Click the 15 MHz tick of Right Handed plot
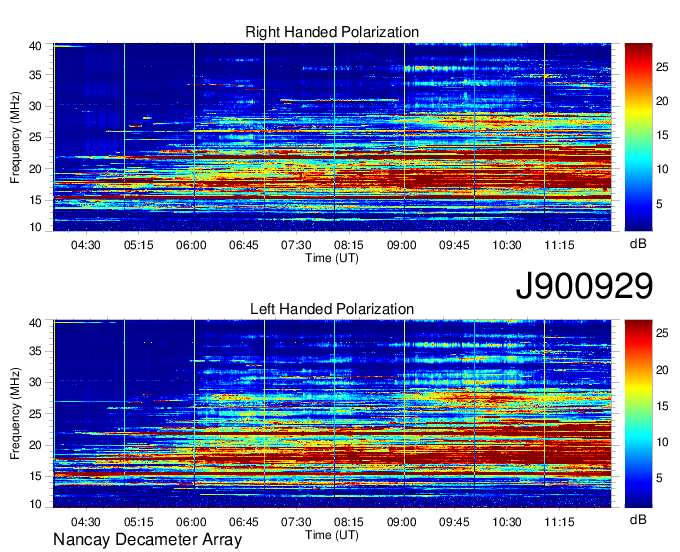This screenshot has height=552, width=680. coord(35,200)
